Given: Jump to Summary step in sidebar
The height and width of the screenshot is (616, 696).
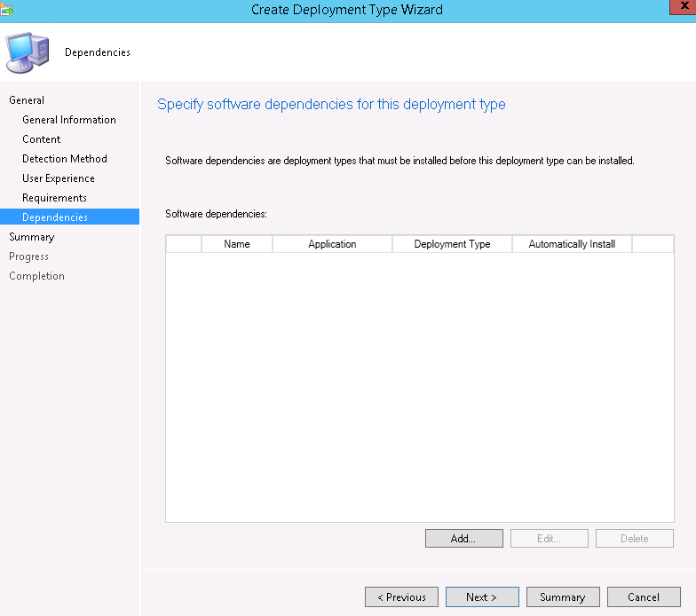Looking at the screenshot, I should [32, 237].
